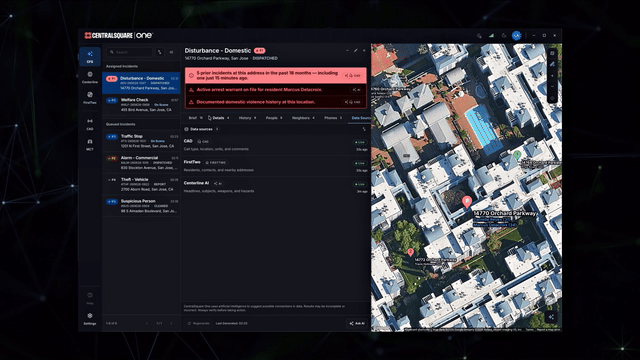Screen dimensions: 640x360
Task: Click CAD chip on domestic violence alert
Action: point(353,102)
